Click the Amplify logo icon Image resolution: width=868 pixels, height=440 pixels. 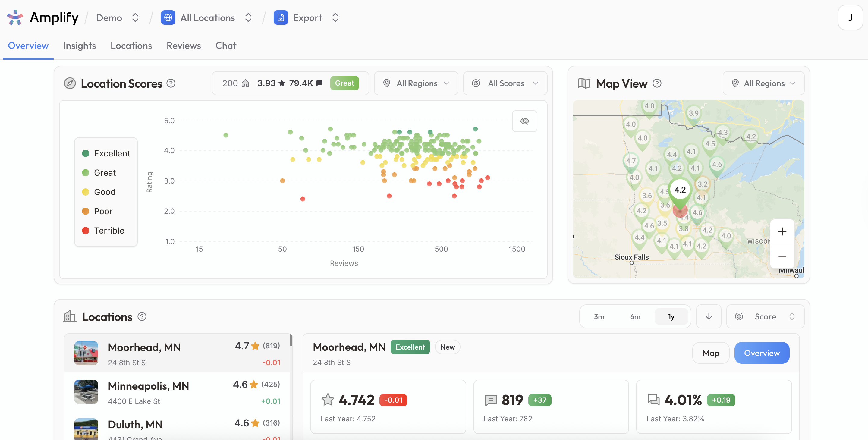point(15,17)
